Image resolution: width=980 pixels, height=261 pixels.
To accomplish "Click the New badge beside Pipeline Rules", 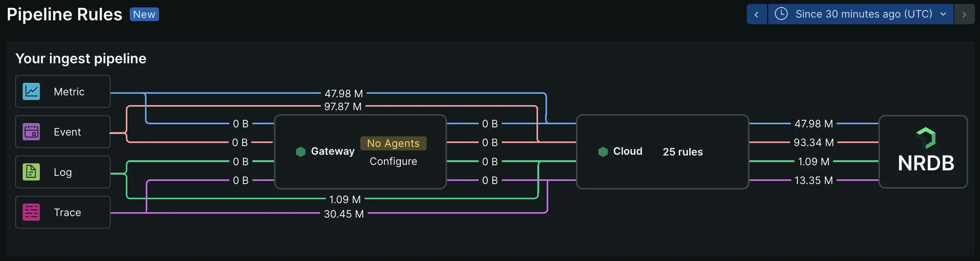I will click(x=144, y=14).
